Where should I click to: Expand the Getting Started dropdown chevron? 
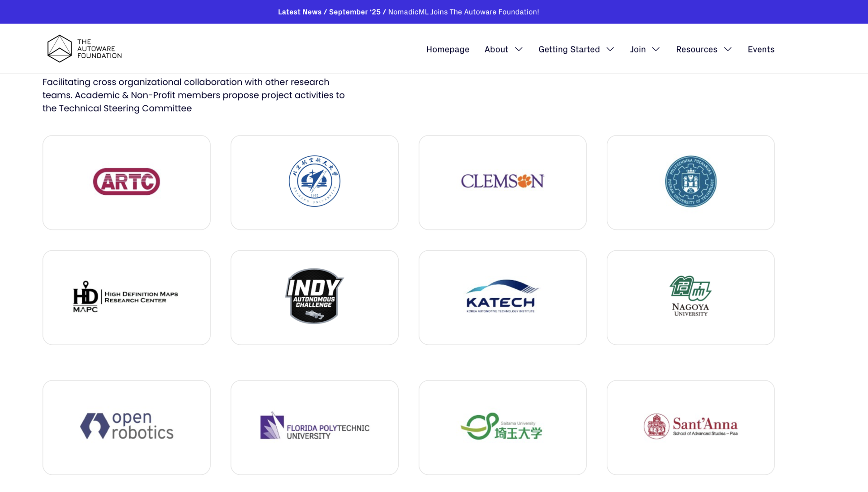610,49
